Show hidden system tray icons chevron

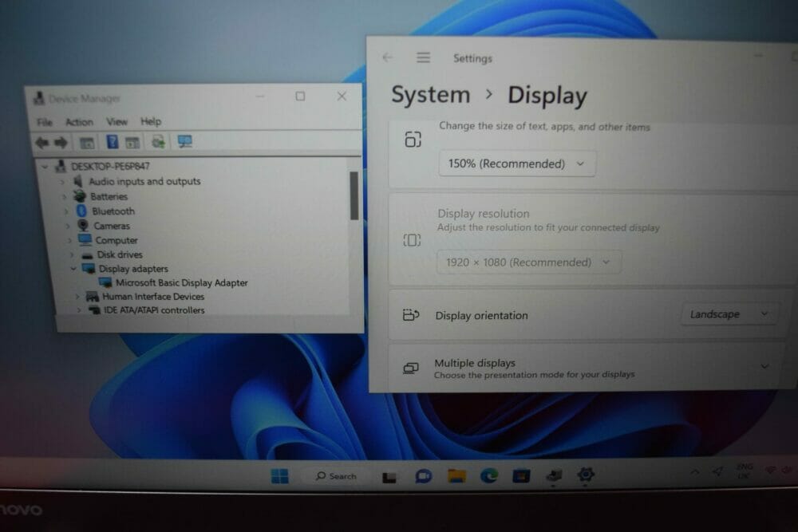[694, 472]
